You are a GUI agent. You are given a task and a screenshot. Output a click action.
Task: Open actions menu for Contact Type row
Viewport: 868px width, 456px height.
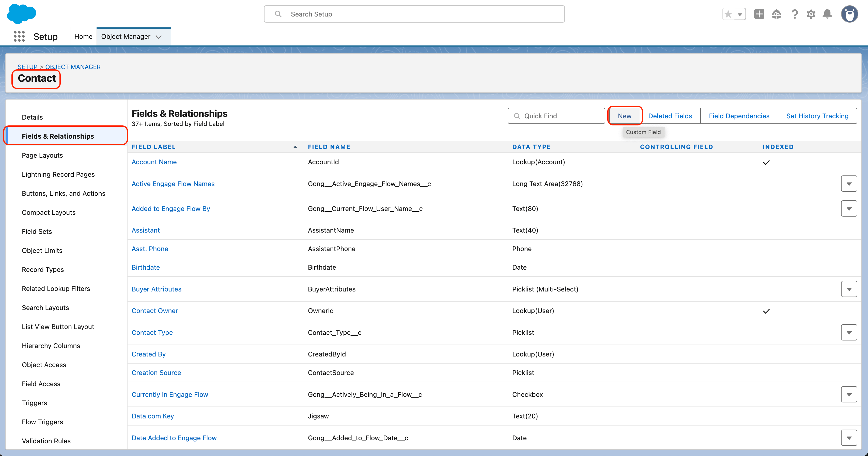pyautogui.click(x=849, y=332)
